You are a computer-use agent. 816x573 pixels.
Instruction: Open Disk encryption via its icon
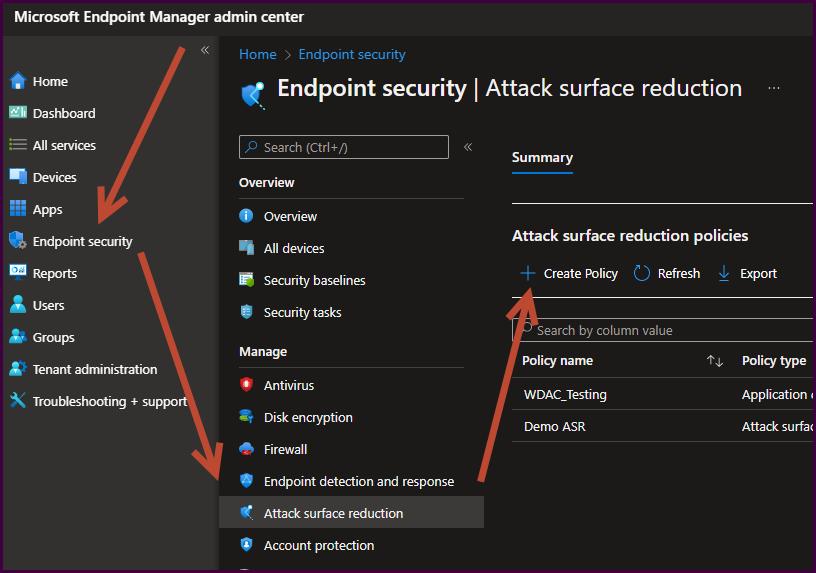click(x=246, y=417)
